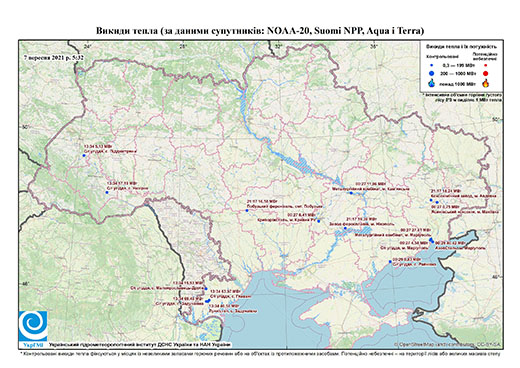Select the blue marker with the 6,83 МВт label
This screenshot has width=520, height=368.
tap(390, 262)
